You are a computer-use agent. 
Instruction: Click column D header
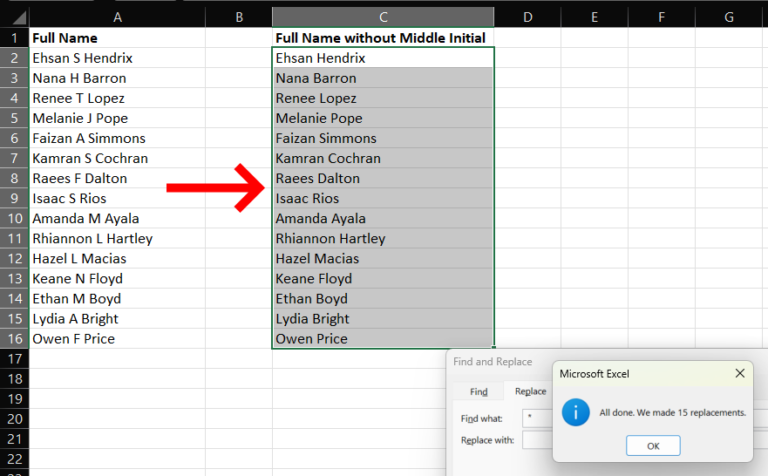pyautogui.click(x=527, y=17)
